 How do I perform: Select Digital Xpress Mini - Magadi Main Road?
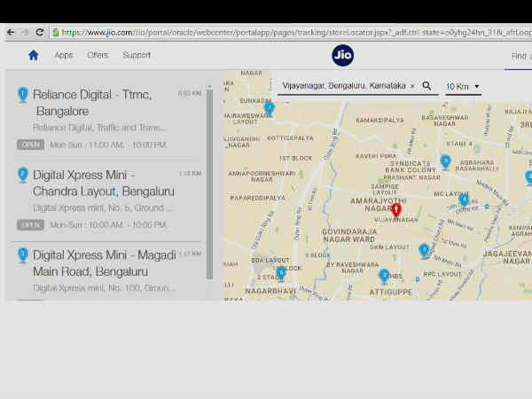tap(104, 262)
